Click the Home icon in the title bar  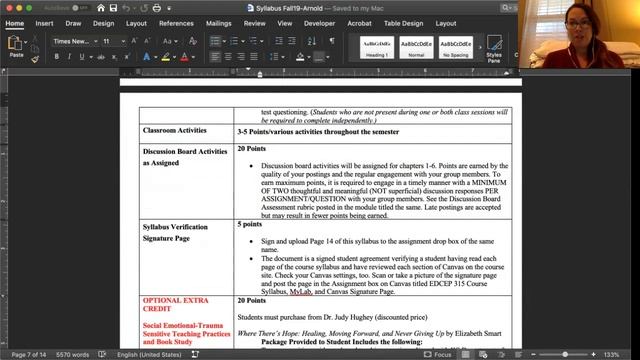(x=101, y=8)
